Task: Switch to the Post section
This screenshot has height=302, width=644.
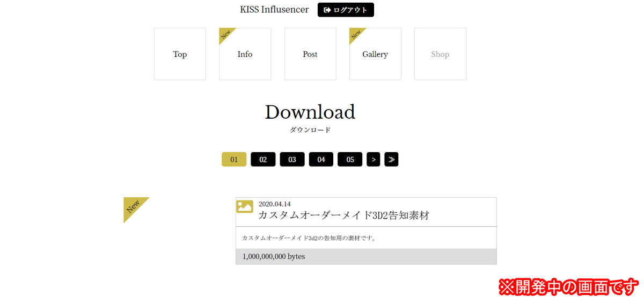Action: (310, 54)
